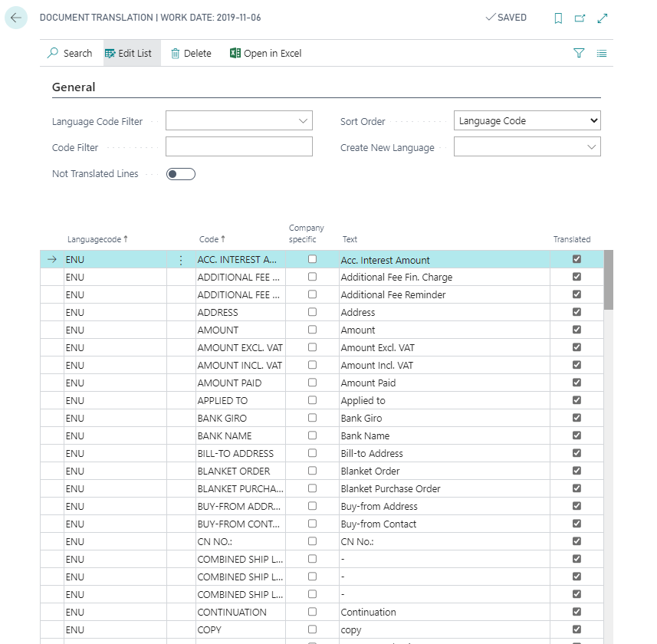Open row actions for ACC. INTEREST A... row
Screen dimensions: 657x644
pos(181,260)
